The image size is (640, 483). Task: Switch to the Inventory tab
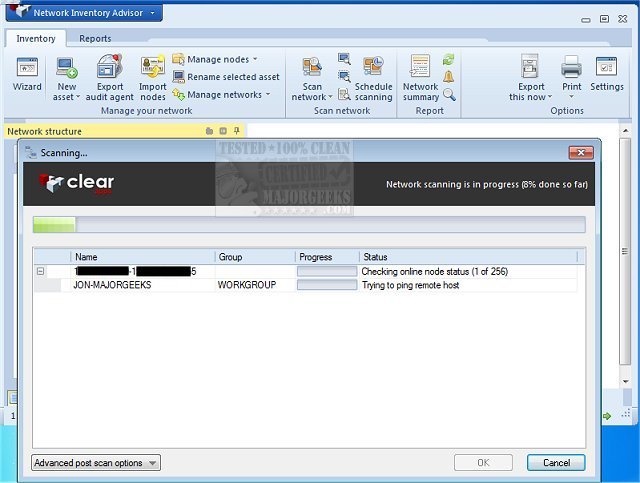pyautogui.click(x=36, y=38)
